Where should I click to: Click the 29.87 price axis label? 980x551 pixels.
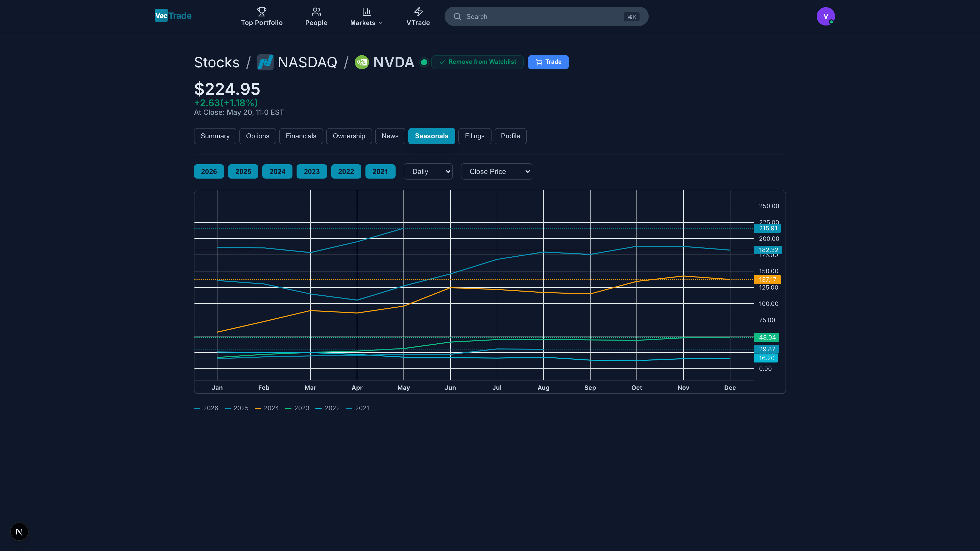767,349
